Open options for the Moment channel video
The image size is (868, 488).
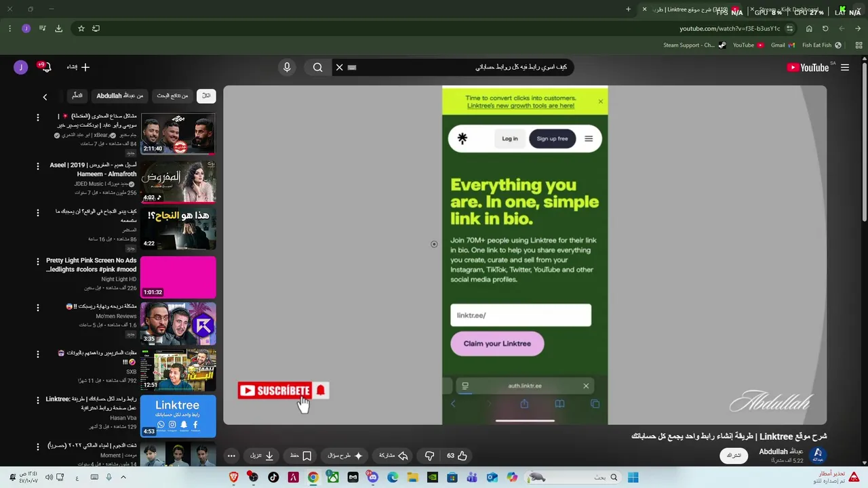click(x=38, y=446)
